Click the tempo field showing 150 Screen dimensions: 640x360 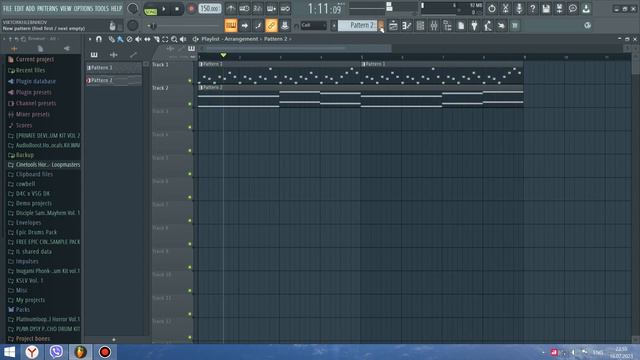pos(210,9)
